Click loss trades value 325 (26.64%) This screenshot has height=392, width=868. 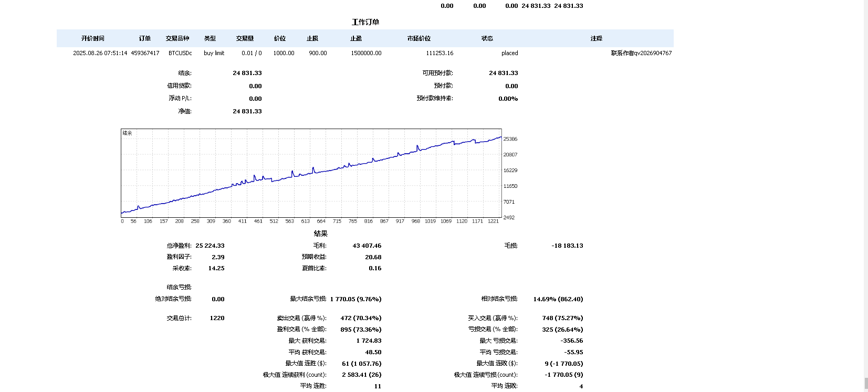click(x=562, y=330)
